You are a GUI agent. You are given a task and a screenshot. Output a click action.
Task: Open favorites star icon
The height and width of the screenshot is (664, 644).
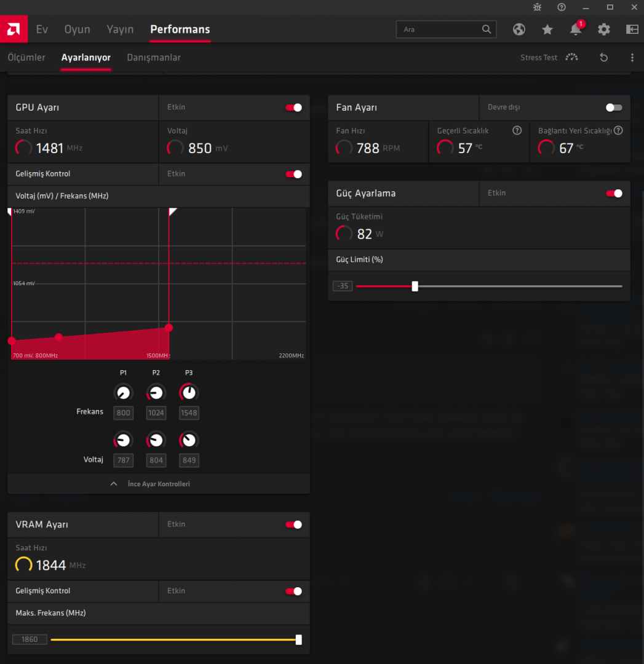[547, 30]
